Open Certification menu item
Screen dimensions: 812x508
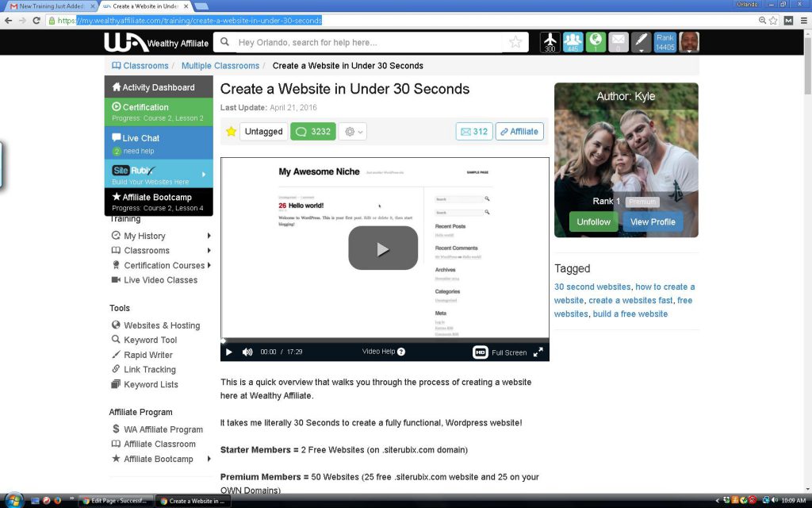tap(159, 112)
